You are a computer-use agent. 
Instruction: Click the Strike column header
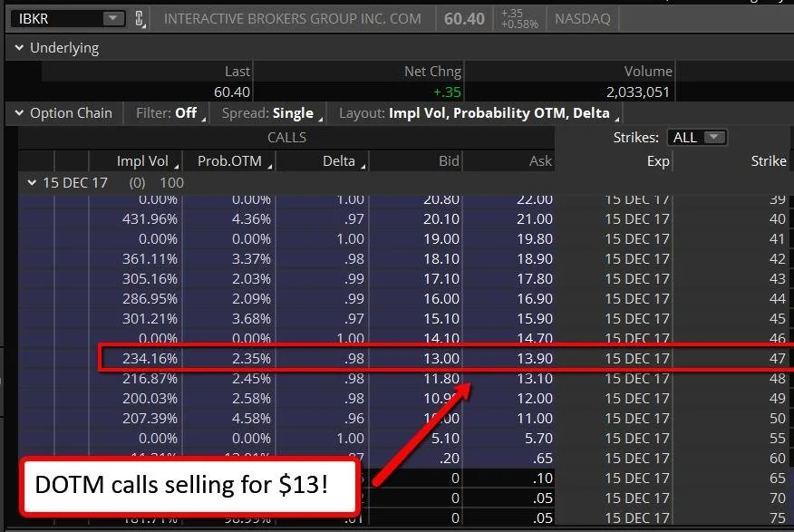769,161
